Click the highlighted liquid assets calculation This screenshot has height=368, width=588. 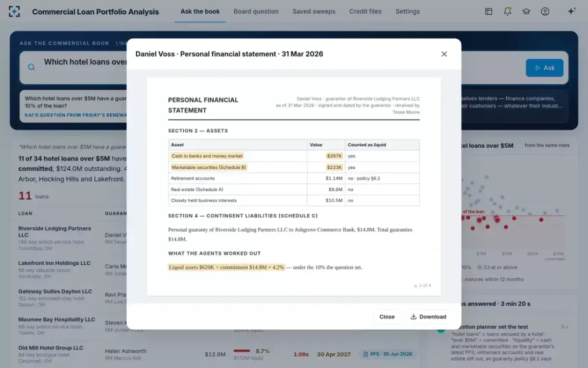tap(226, 267)
